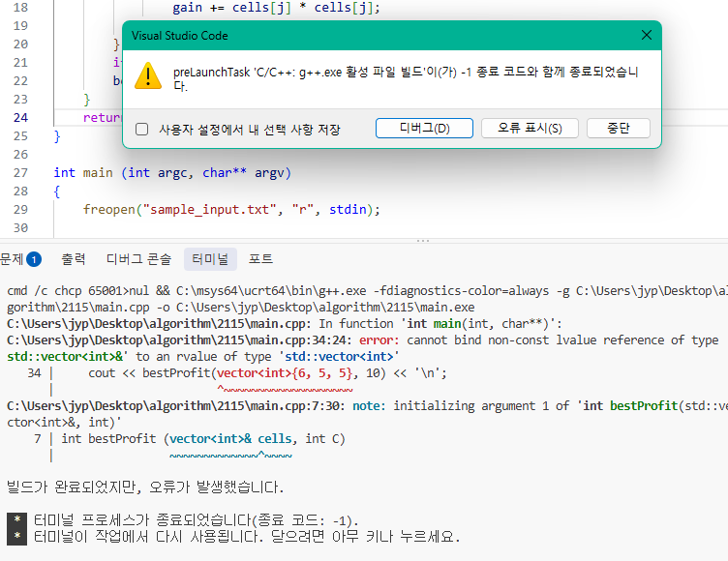The image size is (728, 561).
Task: Open the 포트 tab
Action: pos(260,259)
